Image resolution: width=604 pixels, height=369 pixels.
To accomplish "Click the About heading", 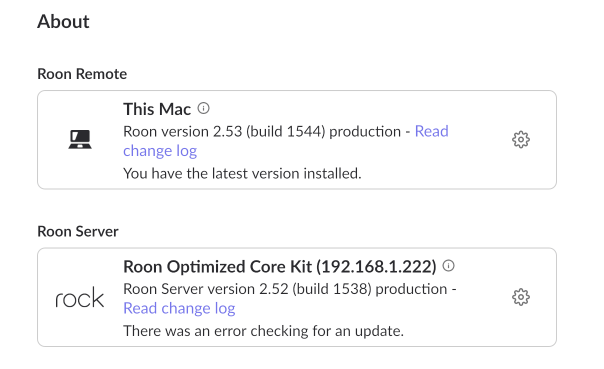I will point(63,22).
